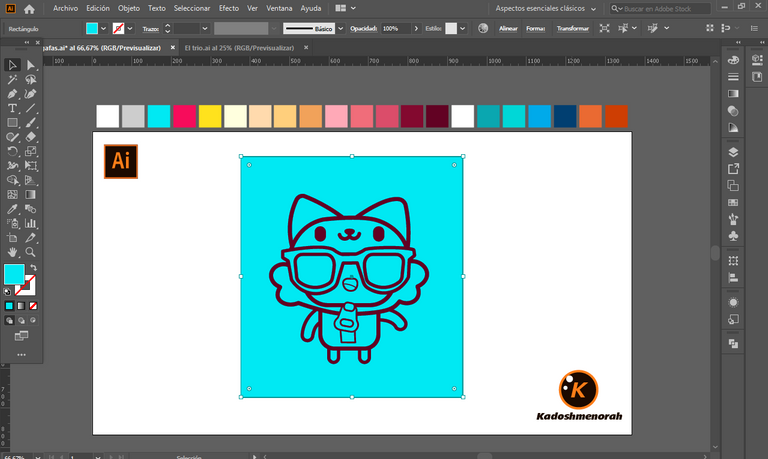The image size is (768, 459).
Task: Open the Objeto menu
Action: [129, 8]
